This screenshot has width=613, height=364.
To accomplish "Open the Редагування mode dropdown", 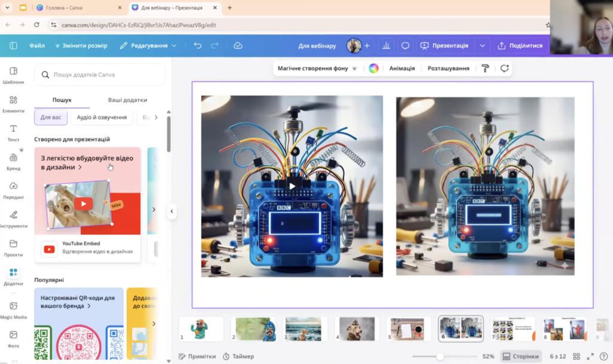I will tap(148, 45).
